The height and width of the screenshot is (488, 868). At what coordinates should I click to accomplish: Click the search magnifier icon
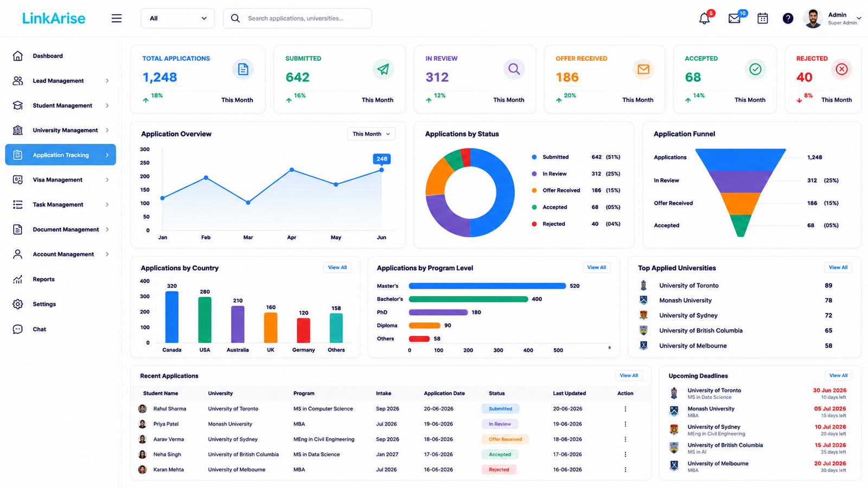pyautogui.click(x=235, y=18)
